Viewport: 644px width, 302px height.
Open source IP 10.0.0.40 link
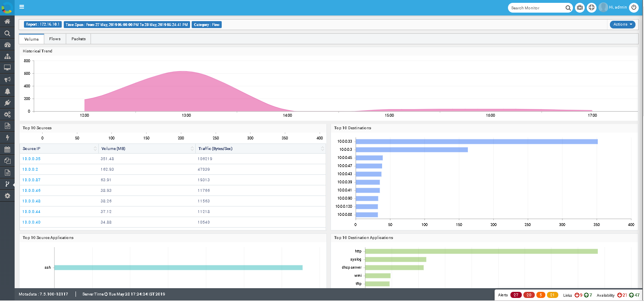pyautogui.click(x=31, y=222)
